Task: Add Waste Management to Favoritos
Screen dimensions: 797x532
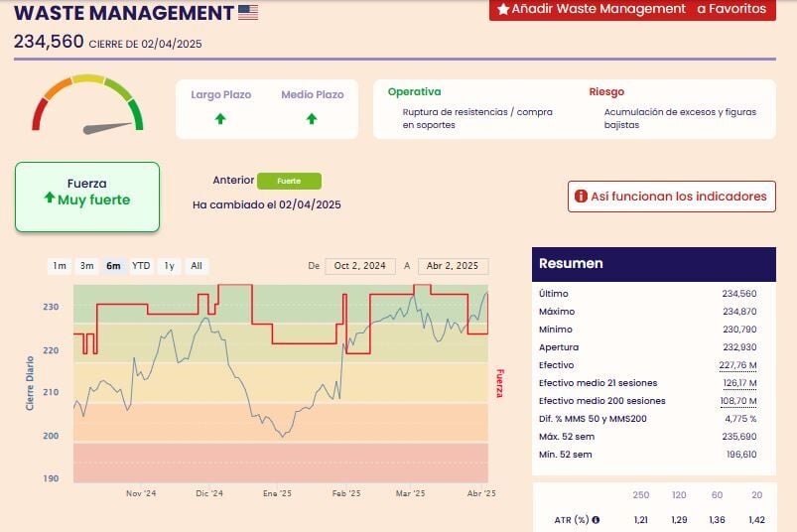Action: point(632,9)
